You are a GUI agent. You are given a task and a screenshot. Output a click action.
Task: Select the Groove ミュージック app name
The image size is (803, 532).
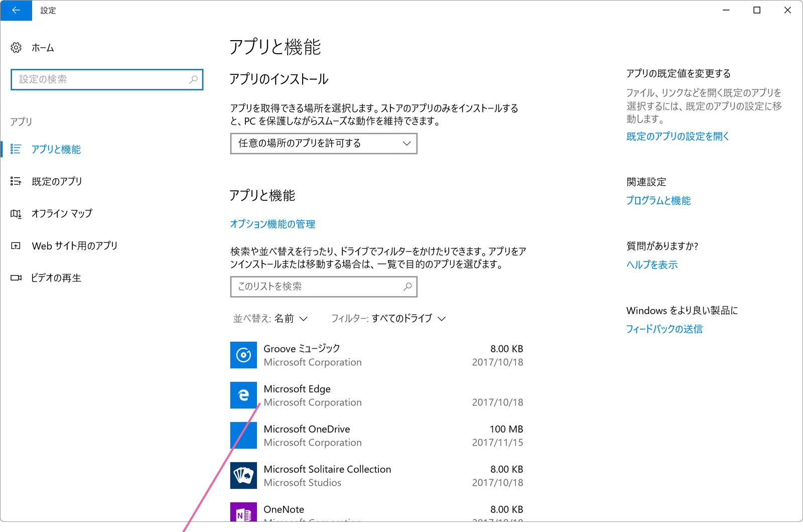302,349
